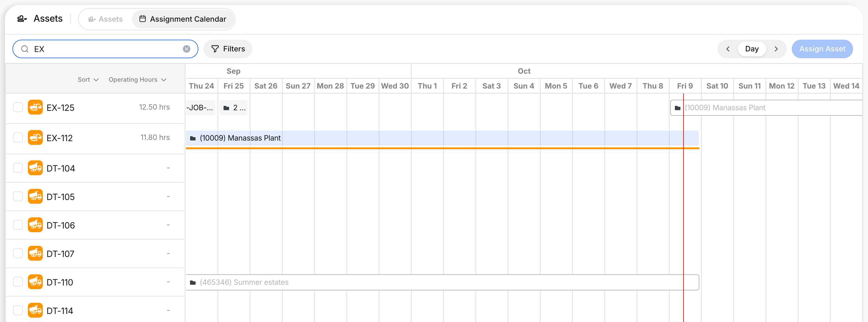Click the Assign Asset button

(822, 49)
